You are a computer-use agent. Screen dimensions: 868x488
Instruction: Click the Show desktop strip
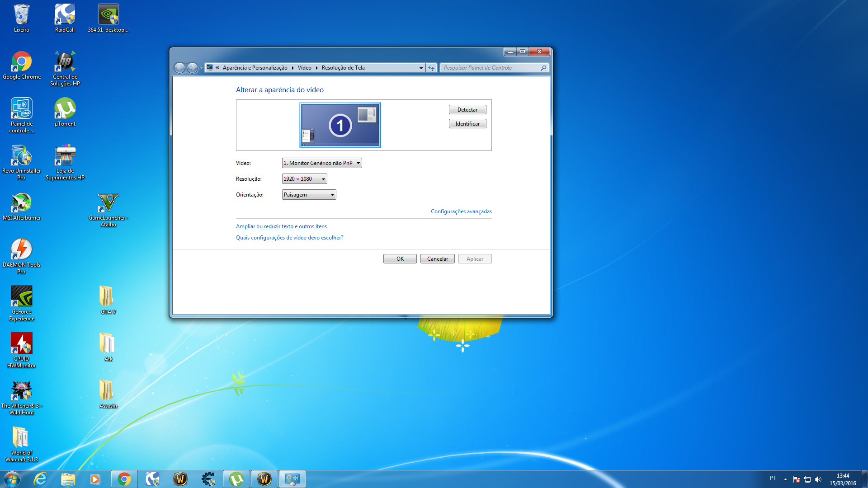864,479
